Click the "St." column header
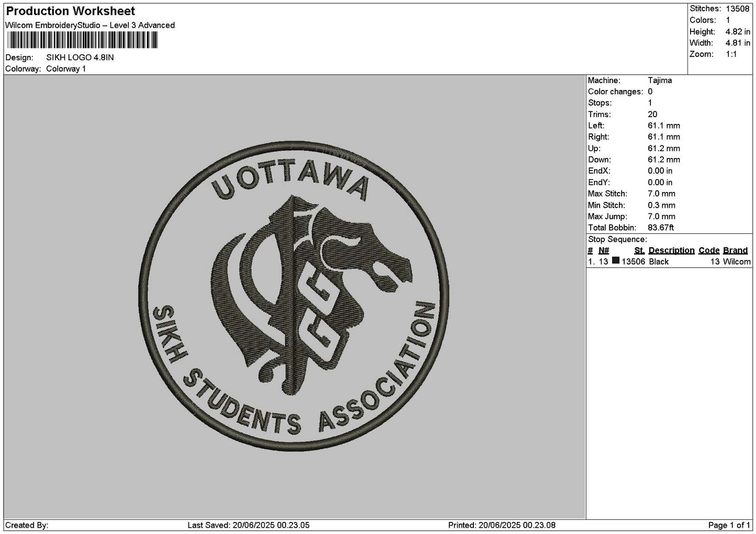This screenshot has height=534, width=756. click(x=639, y=251)
